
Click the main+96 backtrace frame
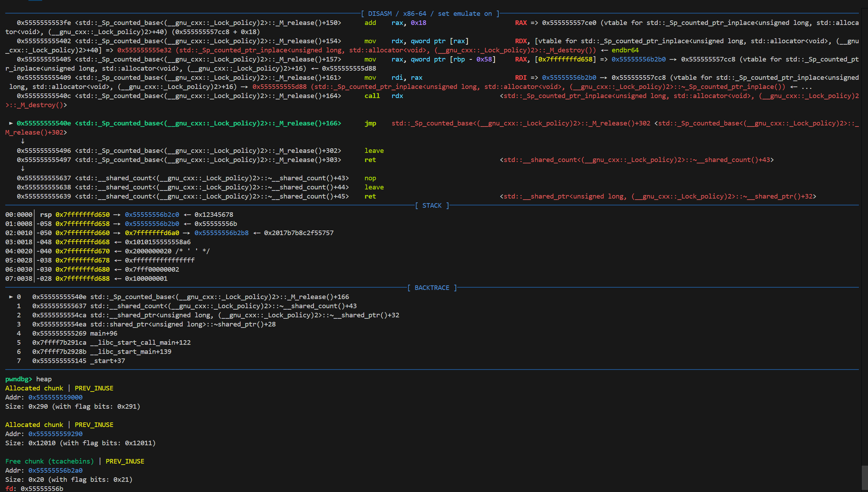pyautogui.click(x=104, y=334)
